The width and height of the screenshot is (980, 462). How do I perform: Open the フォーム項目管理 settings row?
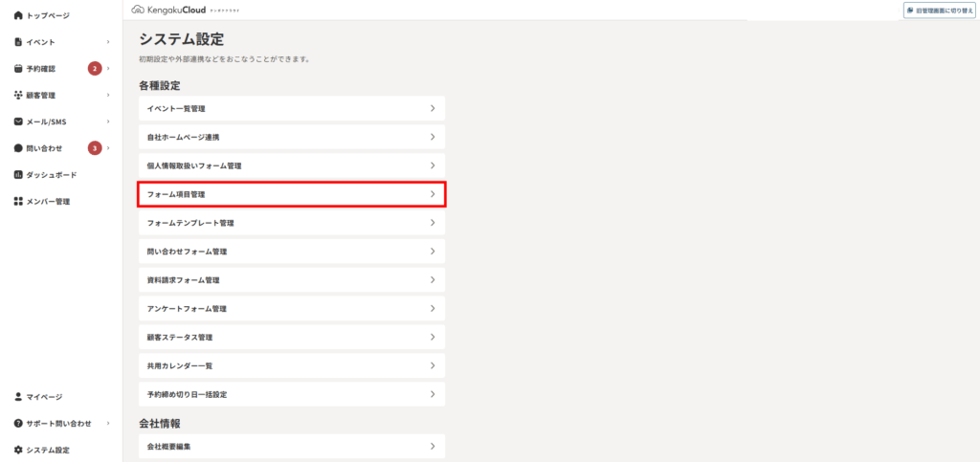(292, 194)
